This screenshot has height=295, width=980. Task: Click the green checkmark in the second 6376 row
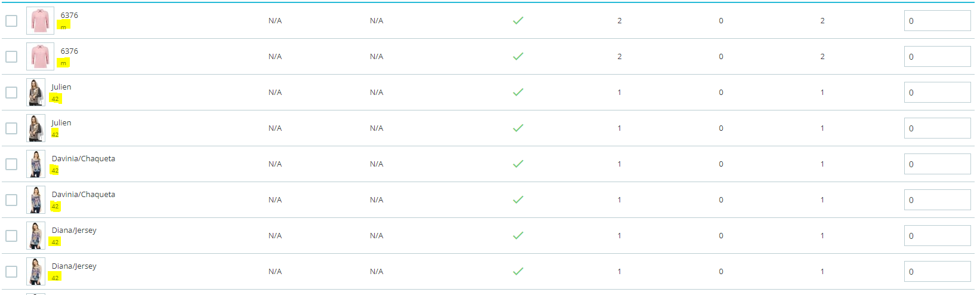(x=518, y=56)
